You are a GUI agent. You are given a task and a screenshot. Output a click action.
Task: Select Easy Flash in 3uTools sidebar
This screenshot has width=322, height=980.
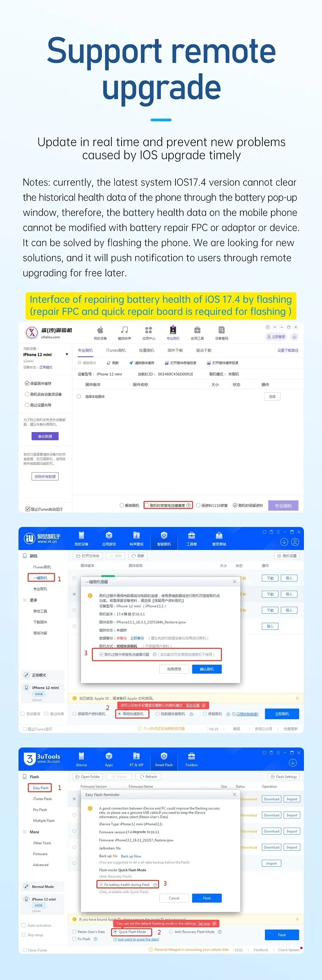click(40, 788)
